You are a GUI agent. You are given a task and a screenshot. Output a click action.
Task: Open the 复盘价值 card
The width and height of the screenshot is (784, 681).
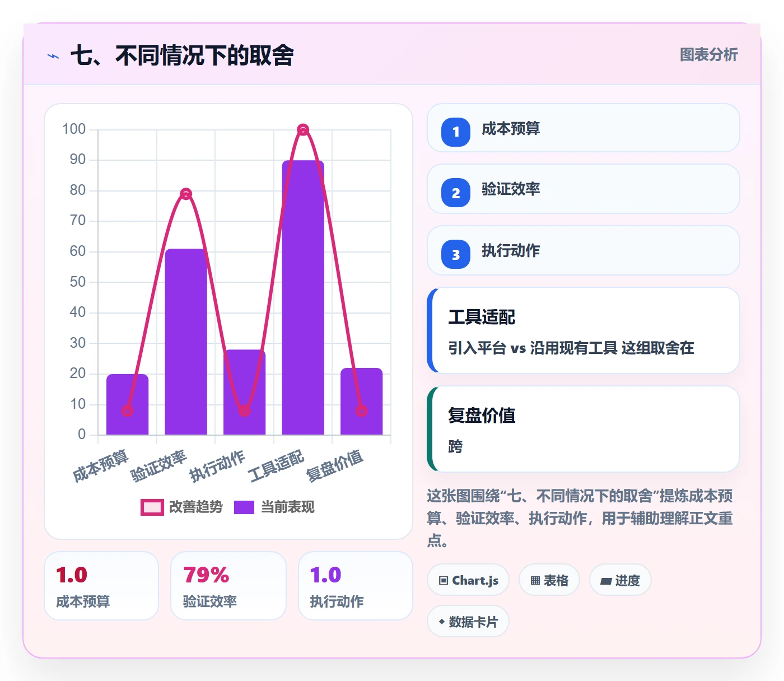pos(584,429)
